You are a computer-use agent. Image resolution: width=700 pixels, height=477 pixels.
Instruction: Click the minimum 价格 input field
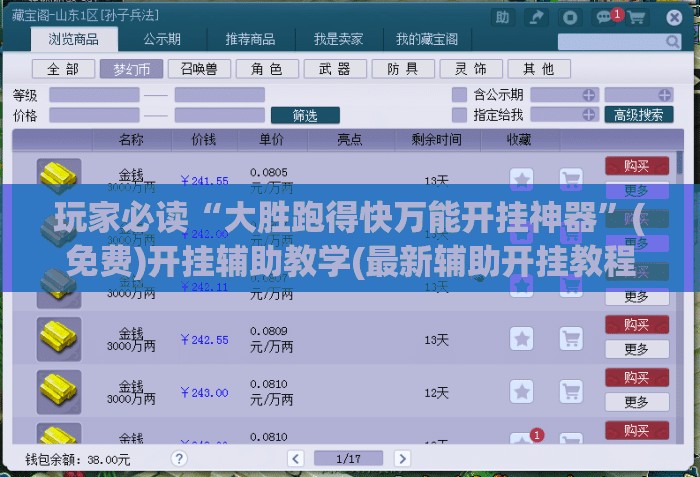point(94,115)
